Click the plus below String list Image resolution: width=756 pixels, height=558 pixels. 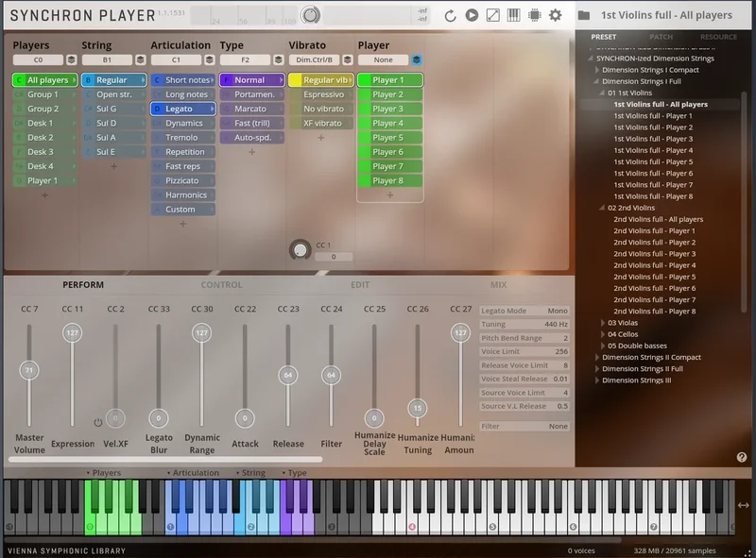113,166
